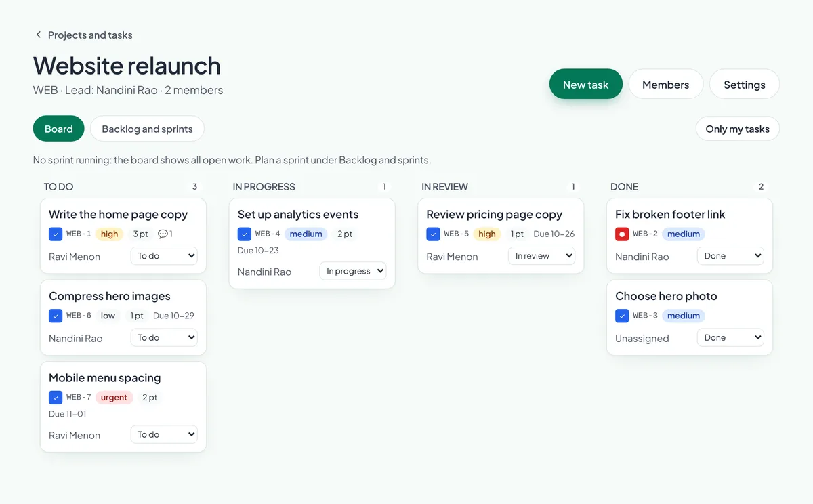The height and width of the screenshot is (504, 813).
Task: Click the high priority badge on WEB-1
Action: pyautogui.click(x=110, y=234)
